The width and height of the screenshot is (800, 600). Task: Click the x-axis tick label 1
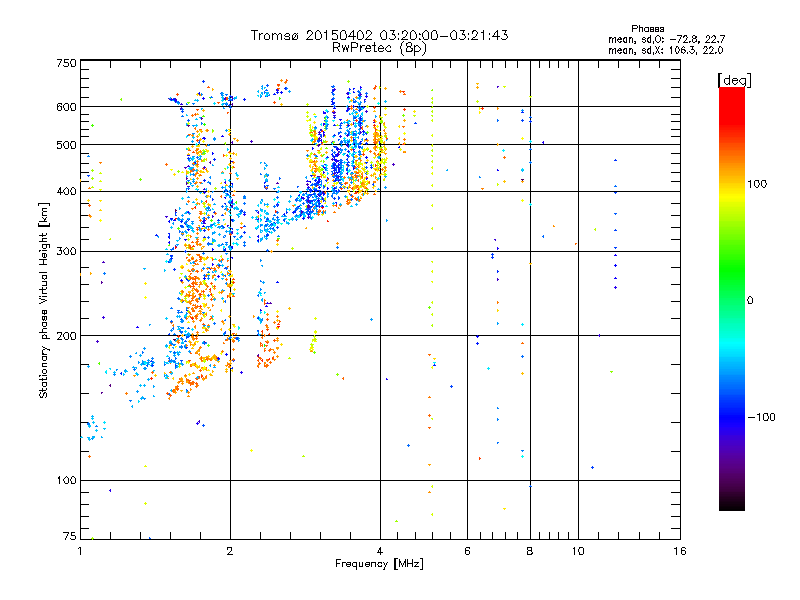pyautogui.click(x=80, y=551)
